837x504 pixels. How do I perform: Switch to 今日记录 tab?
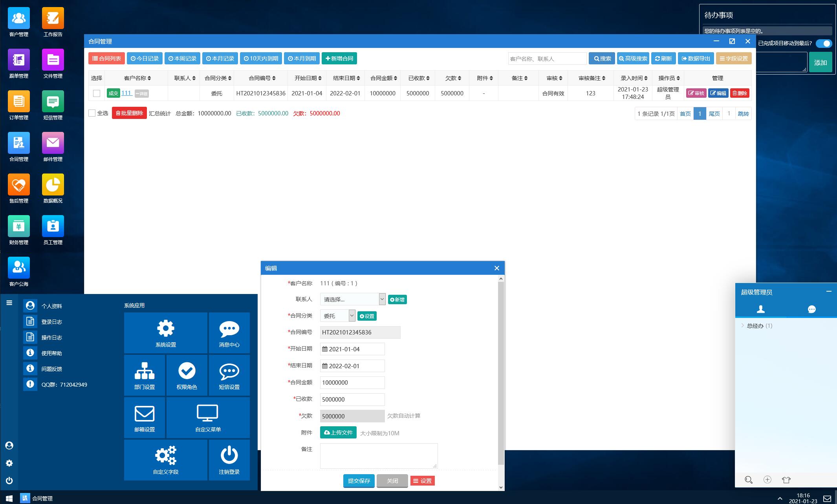pyautogui.click(x=145, y=58)
